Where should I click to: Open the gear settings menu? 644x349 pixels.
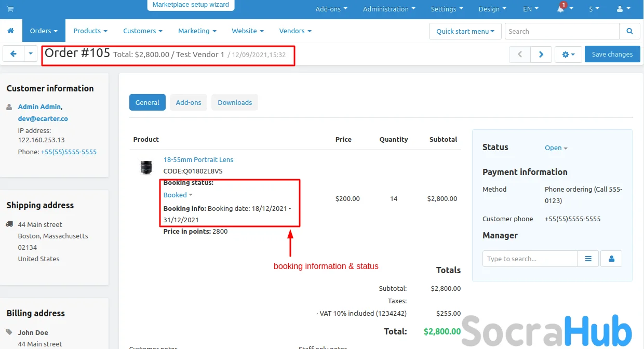click(568, 54)
